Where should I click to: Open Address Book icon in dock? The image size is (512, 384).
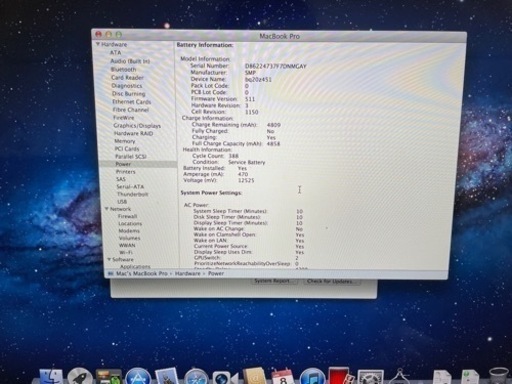click(x=254, y=377)
